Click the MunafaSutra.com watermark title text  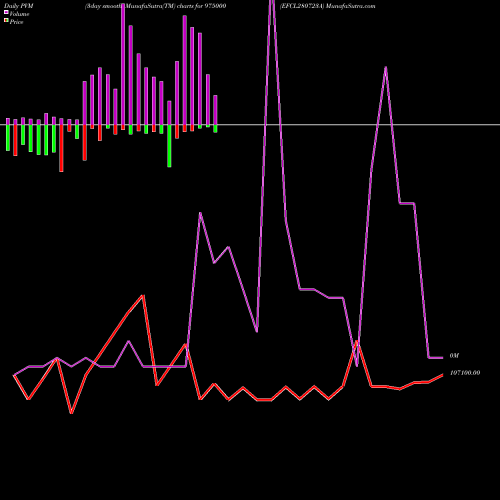[351, 6]
